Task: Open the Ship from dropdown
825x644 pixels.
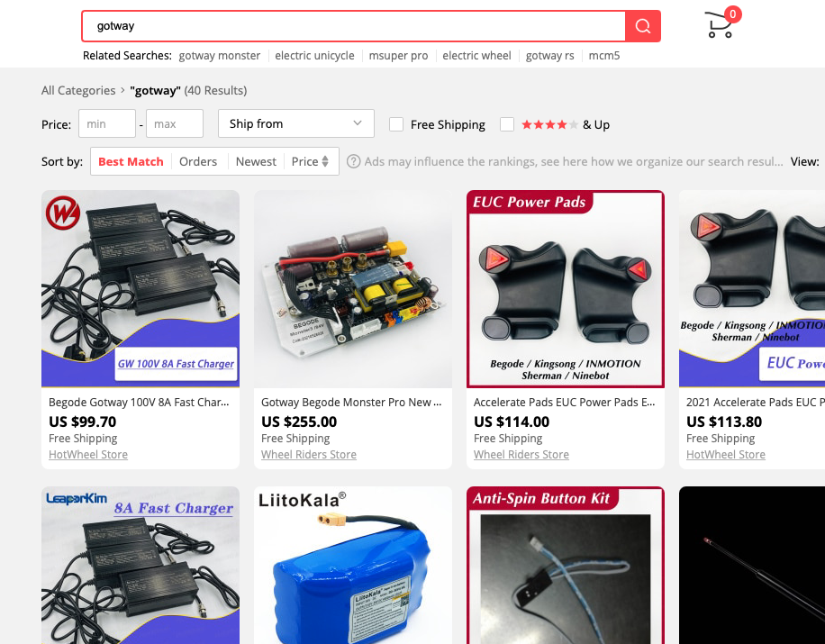Action: coord(296,123)
